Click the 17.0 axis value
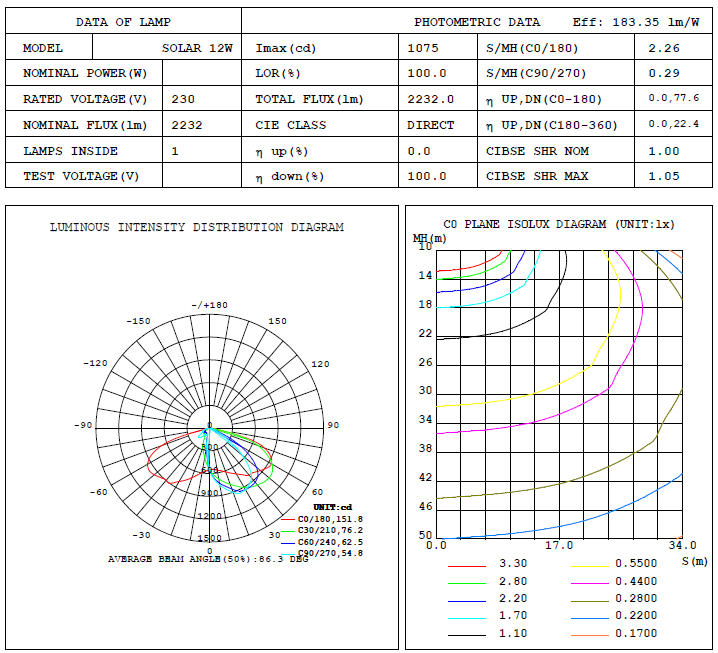The height and width of the screenshot is (653, 718). (559, 545)
